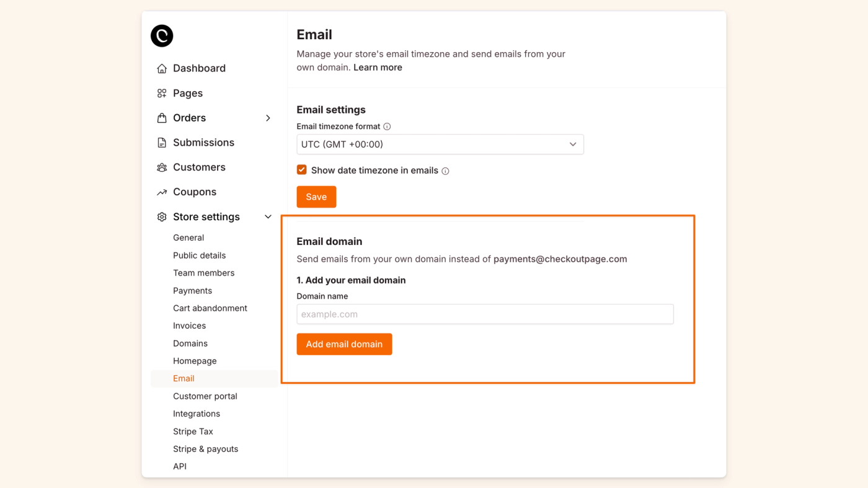Click the info icon beside the timezone checkbox
868x488 pixels.
(x=445, y=170)
